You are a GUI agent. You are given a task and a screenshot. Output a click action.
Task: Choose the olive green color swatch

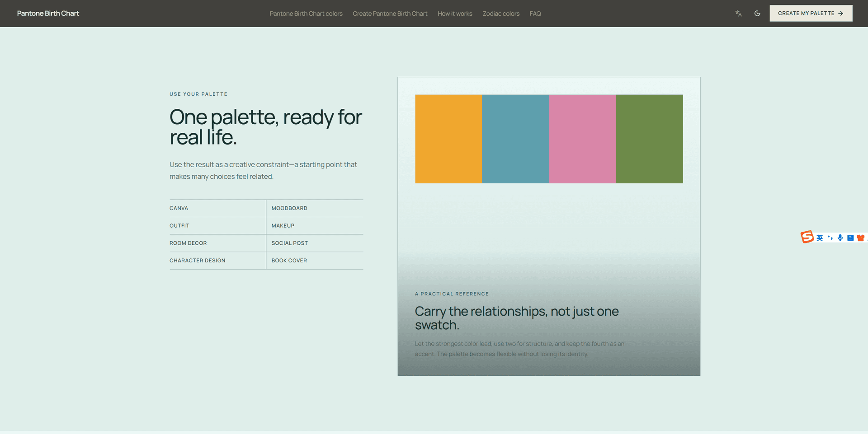pyautogui.click(x=649, y=139)
